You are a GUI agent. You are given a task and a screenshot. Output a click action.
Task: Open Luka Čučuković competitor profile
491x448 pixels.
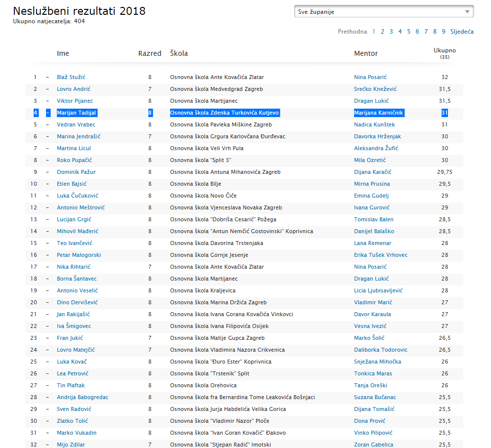click(x=77, y=196)
